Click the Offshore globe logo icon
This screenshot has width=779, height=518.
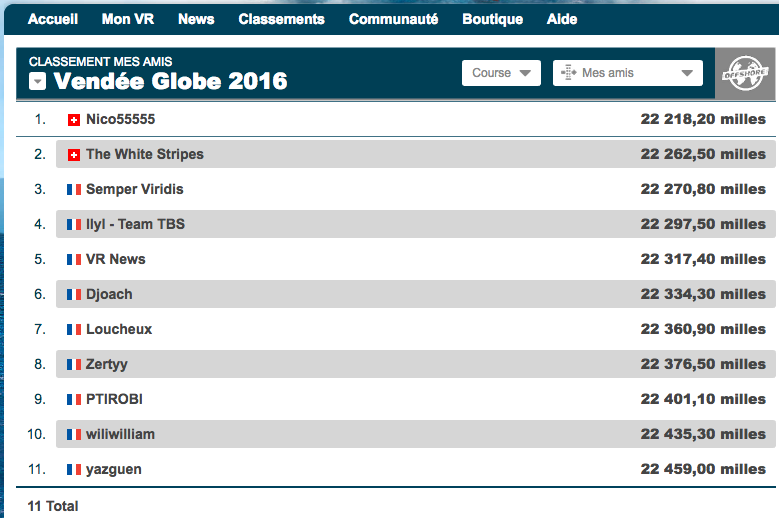coord(746,74)
